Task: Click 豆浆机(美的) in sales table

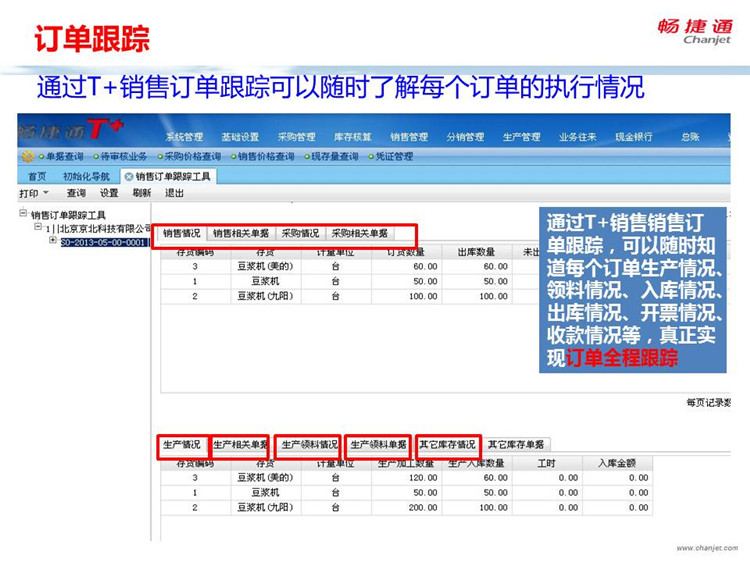Action: click(265, 266)
